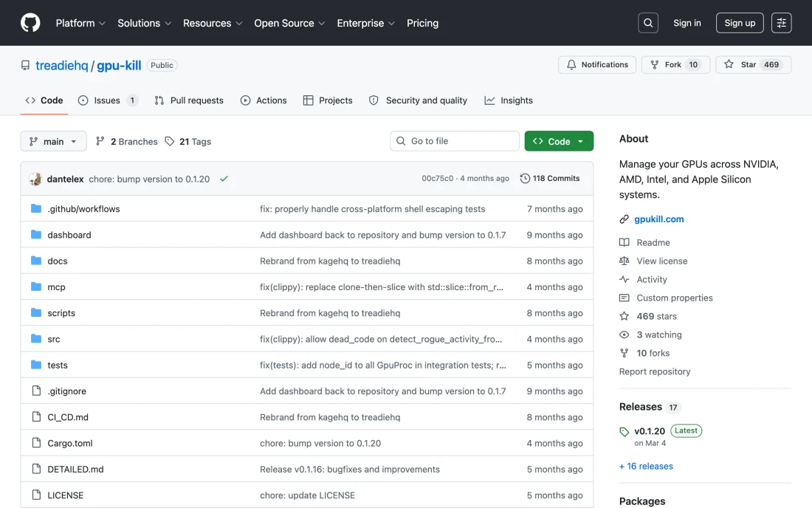Viewport: 812px width, 508px height.
Task: Click the GitHub Octocat logo
Action: tap(30, 23)
